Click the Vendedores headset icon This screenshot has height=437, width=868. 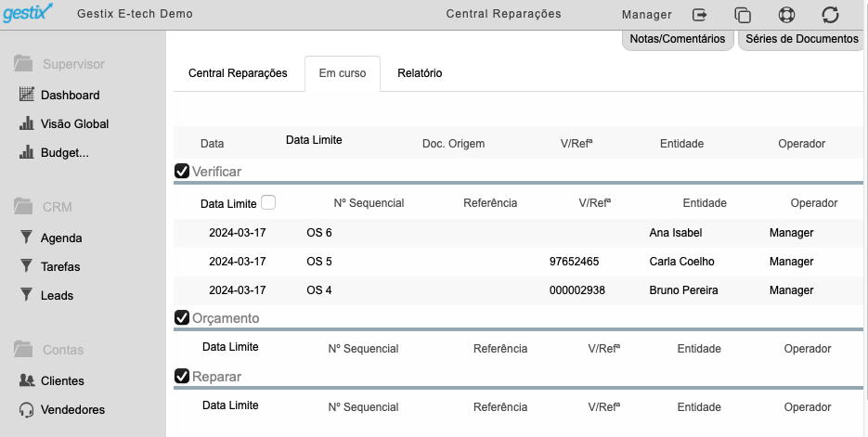26,409
